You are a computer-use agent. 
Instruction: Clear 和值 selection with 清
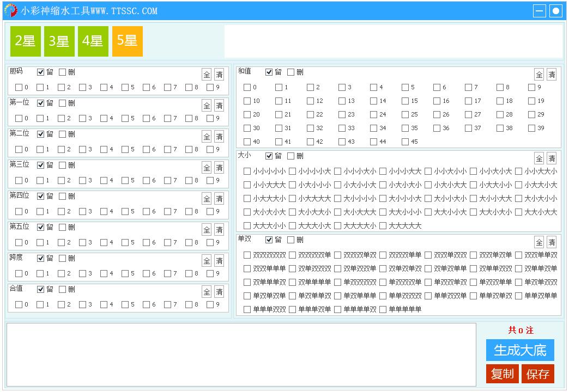click(552, 75)
